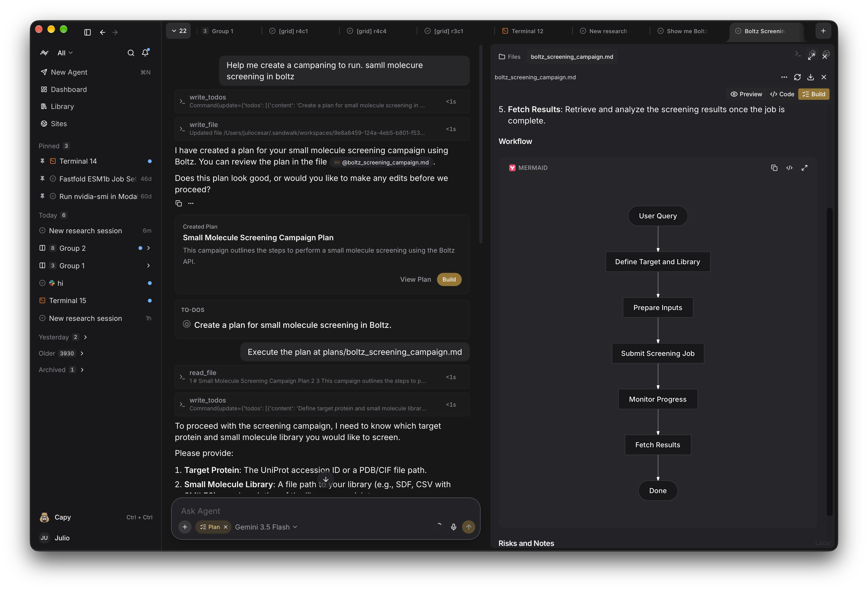The image size is (868, 591).
Task: Open the Library
Action: click(95, 106)
